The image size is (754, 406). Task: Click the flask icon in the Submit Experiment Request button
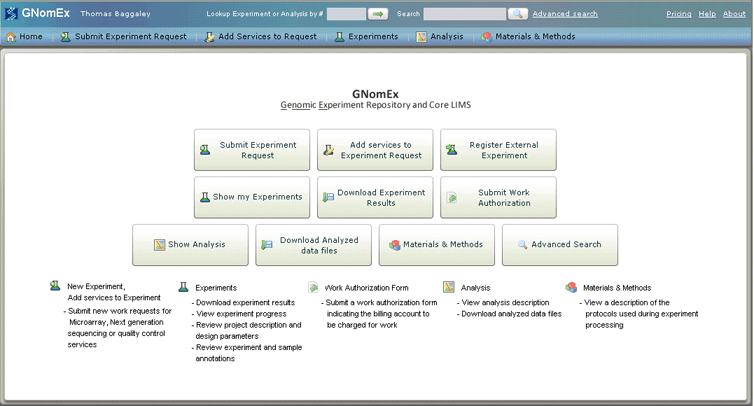tap(205, 150)
